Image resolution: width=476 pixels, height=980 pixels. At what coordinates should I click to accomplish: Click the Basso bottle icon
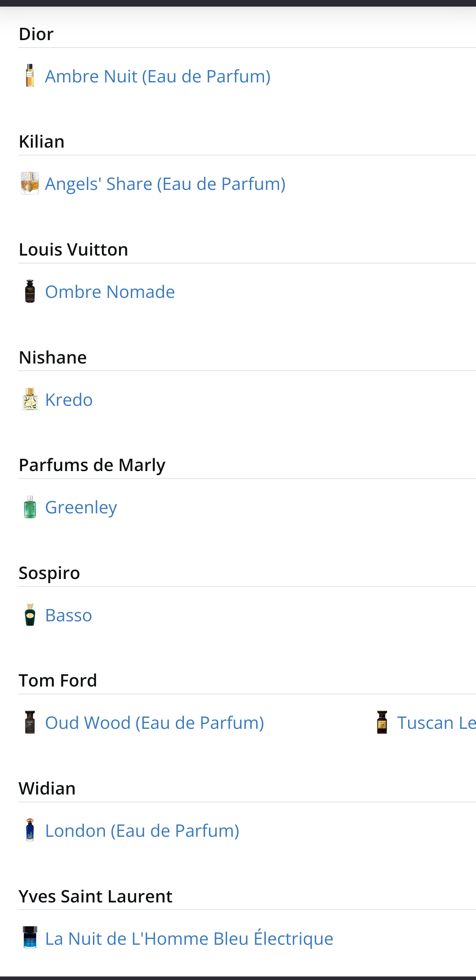[30, 615]
